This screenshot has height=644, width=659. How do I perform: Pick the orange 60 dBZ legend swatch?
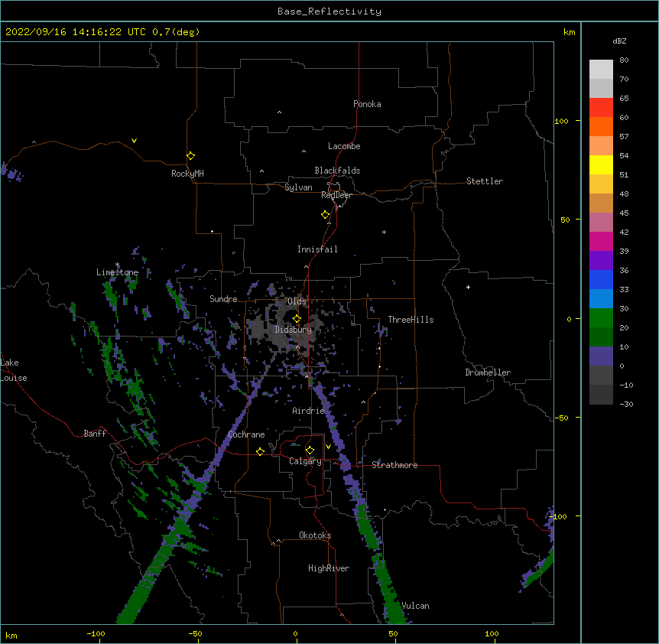[x=601, y=126]
